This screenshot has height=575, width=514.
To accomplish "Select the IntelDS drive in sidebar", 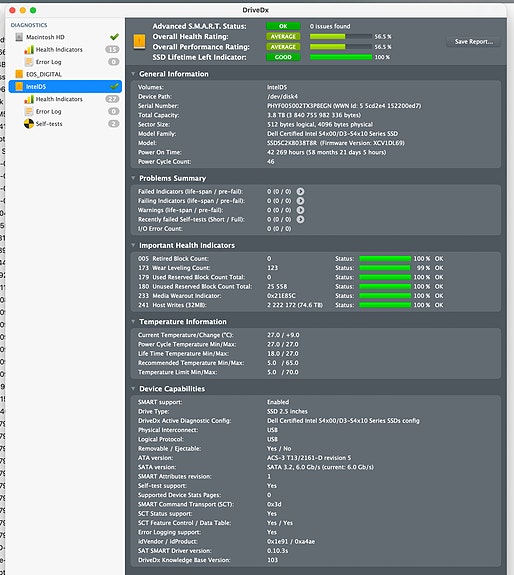I will [x=65, y=87].
